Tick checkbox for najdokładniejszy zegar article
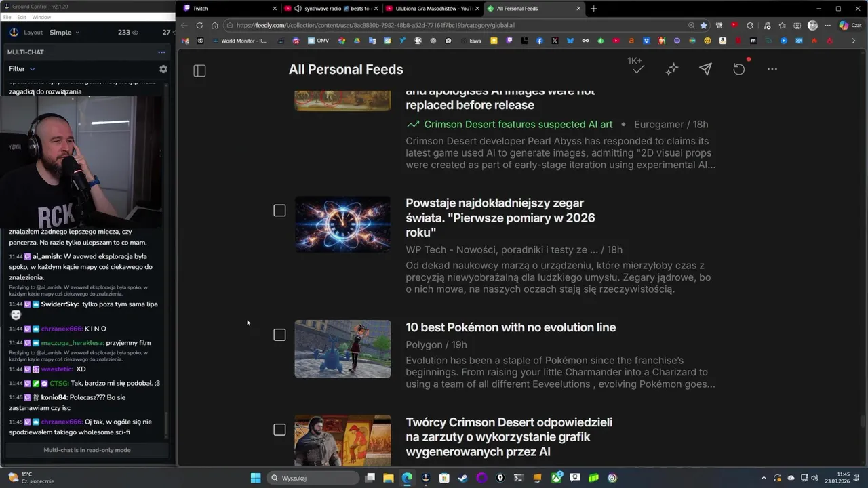 pyautogui.click(x=279, y=211)
